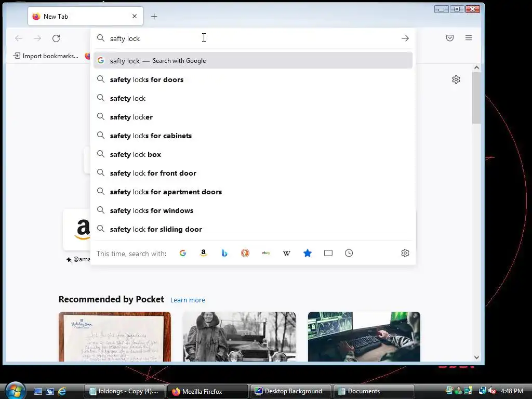This screenshot has height=399, width=532.
Task: Choose suggestion 'safety lock for sliding door'
Action: pos(253,229)
